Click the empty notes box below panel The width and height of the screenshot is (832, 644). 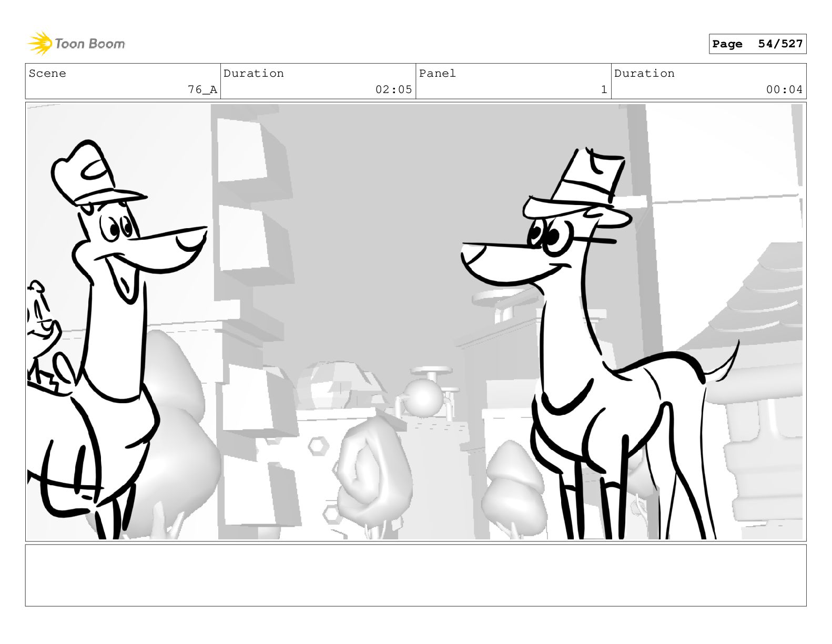pos(415,575)
